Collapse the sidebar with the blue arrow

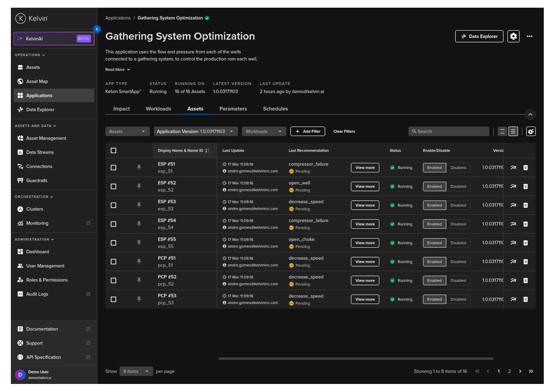(97, 29)
